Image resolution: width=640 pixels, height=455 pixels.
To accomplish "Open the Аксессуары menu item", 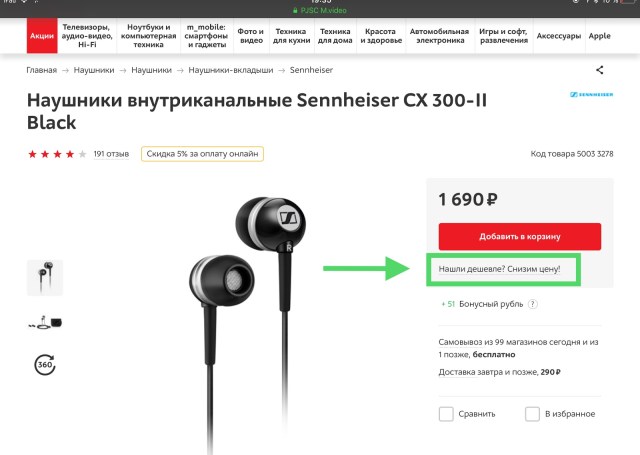I will pyautogui.click(x=559, y=36).
